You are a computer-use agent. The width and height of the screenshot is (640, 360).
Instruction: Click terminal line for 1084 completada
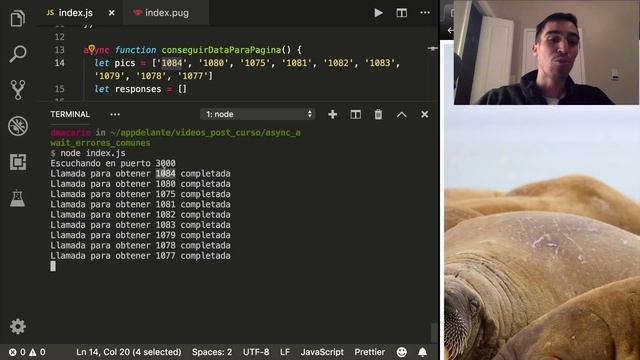140,173
